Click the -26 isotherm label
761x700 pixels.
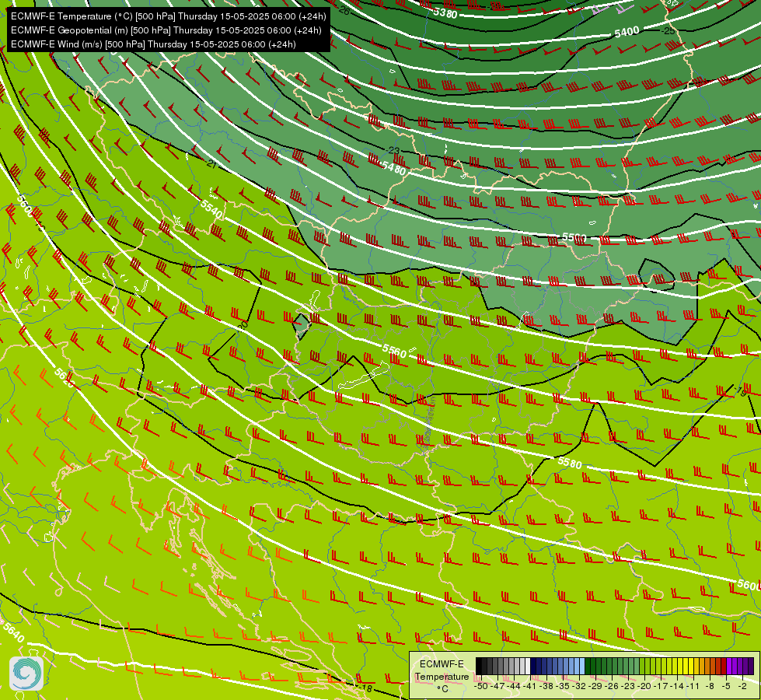[x=343, y=10]
